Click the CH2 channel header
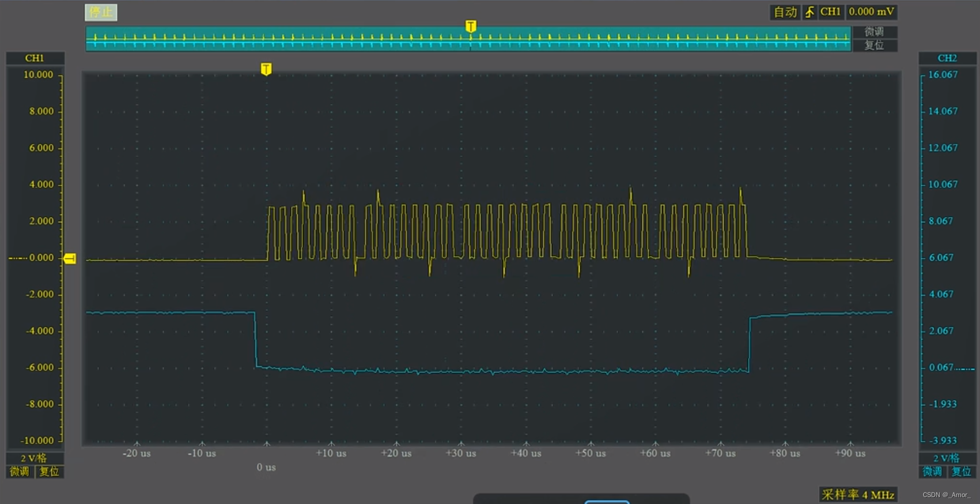This screenshot has width=980, height=504. 947,58
